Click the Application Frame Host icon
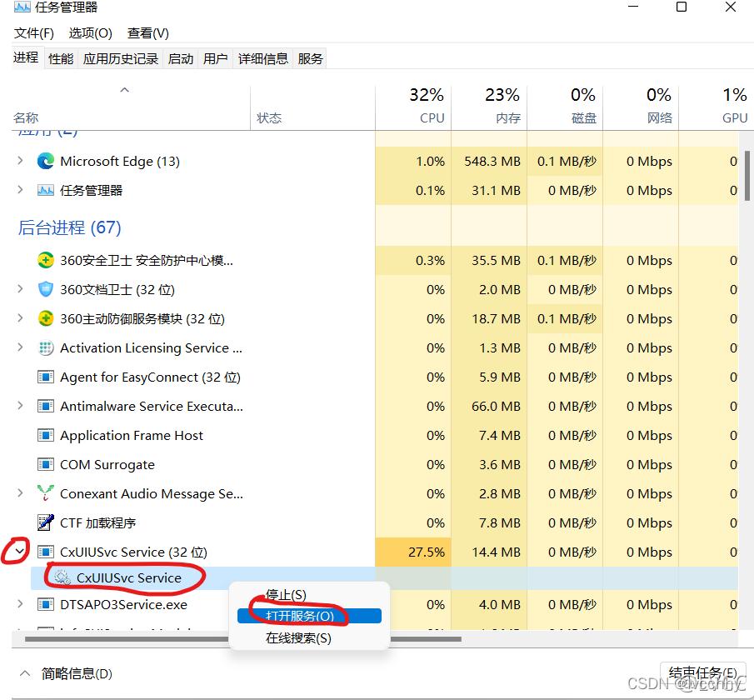The width and height of the screenshot is (754, 700). coord(46,435)
